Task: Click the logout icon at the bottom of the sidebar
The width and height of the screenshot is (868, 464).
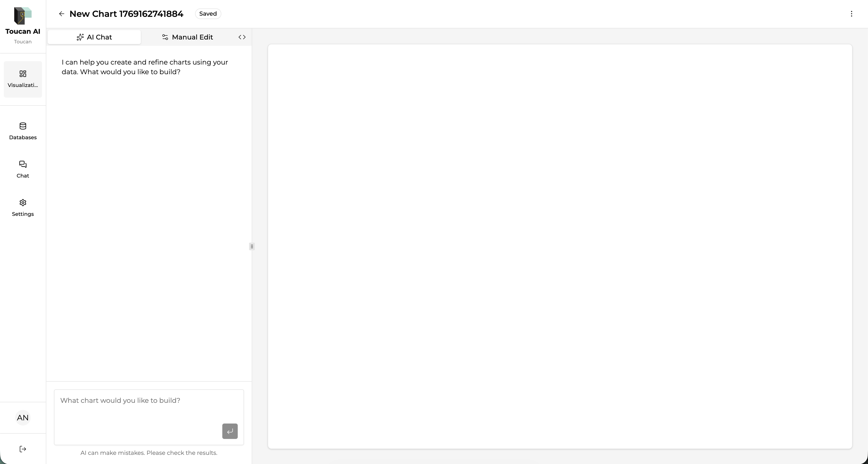Action: (23, 449)
